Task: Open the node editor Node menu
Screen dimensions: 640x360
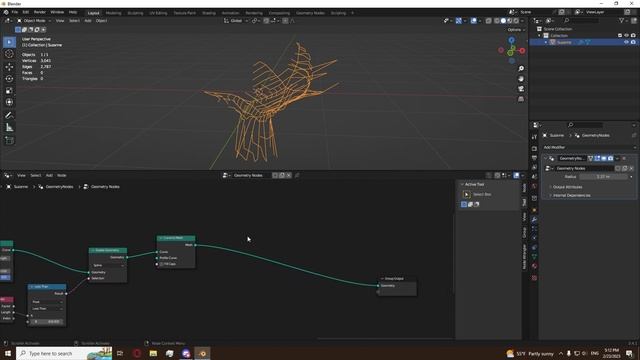Action: (62, 176)
